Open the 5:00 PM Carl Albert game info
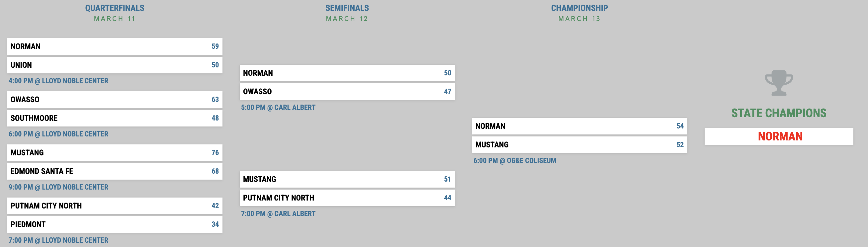 278,108
